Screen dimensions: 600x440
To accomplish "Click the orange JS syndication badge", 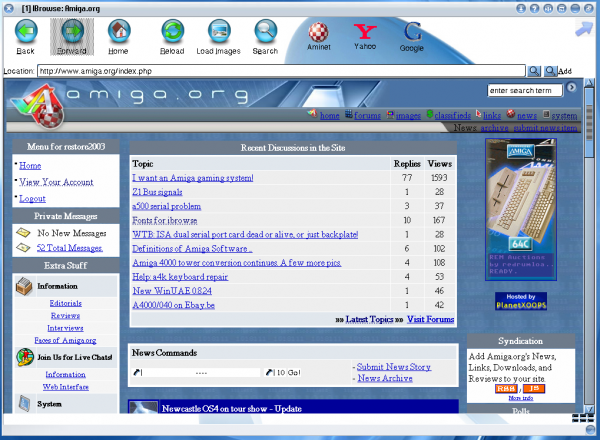I will pyautogui.click(x=534, y=389).
